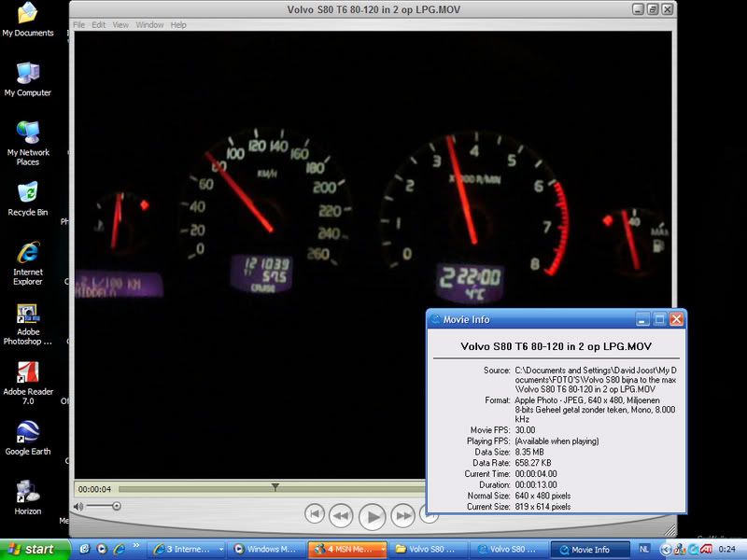The image size is (747, 560).
Task: Select the Internet Explorer desktop shortcut
Action: 28,263
